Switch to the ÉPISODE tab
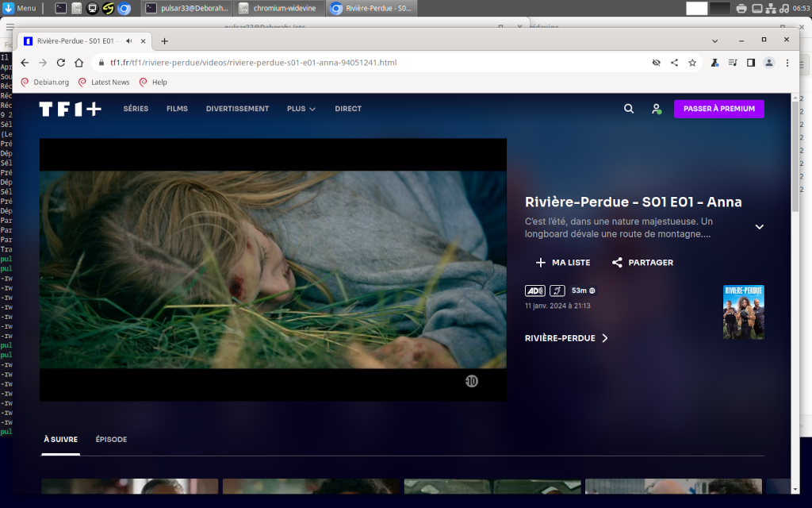 [110, 439]
